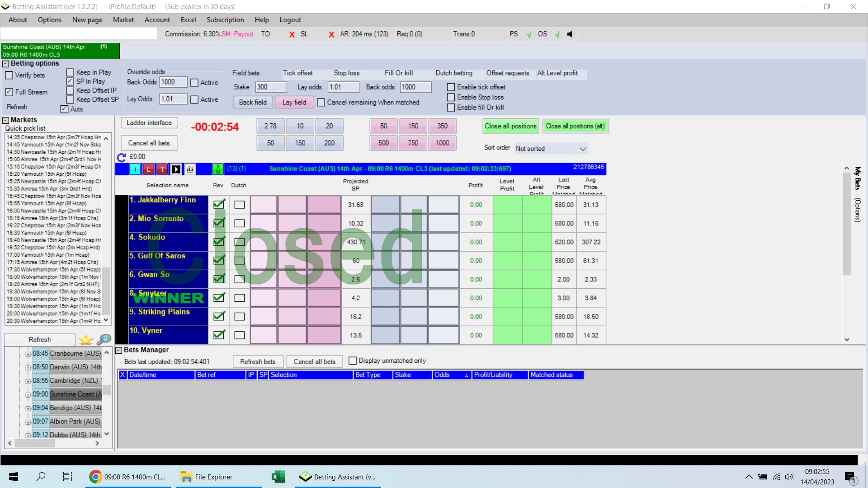The height and width of the screenshot is (488, 868).
Task: Click the magnifier search icon near the Refresh button
Action: pos(104,339)
